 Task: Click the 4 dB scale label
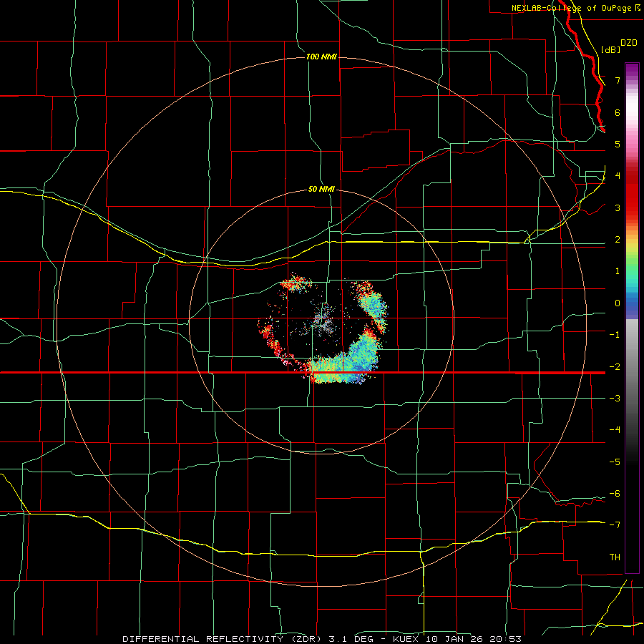pos(618,176)
